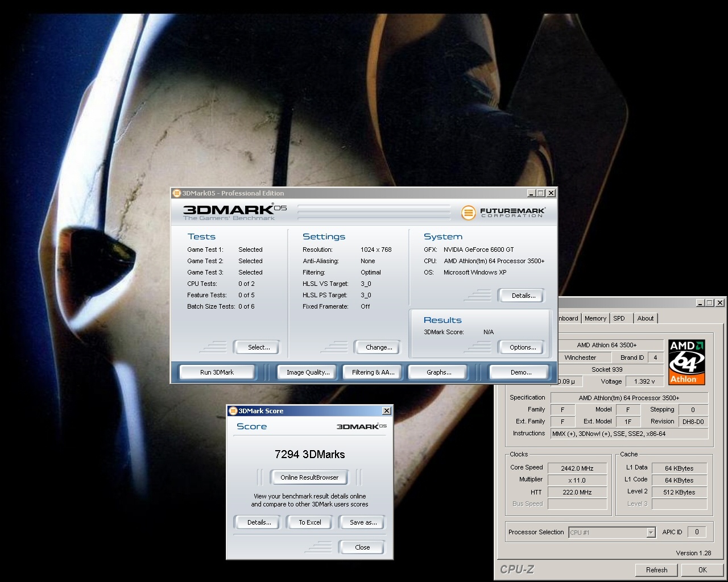
Task: Click the 3DMark Score 'N/A' value
Action: tap(489, 332)
